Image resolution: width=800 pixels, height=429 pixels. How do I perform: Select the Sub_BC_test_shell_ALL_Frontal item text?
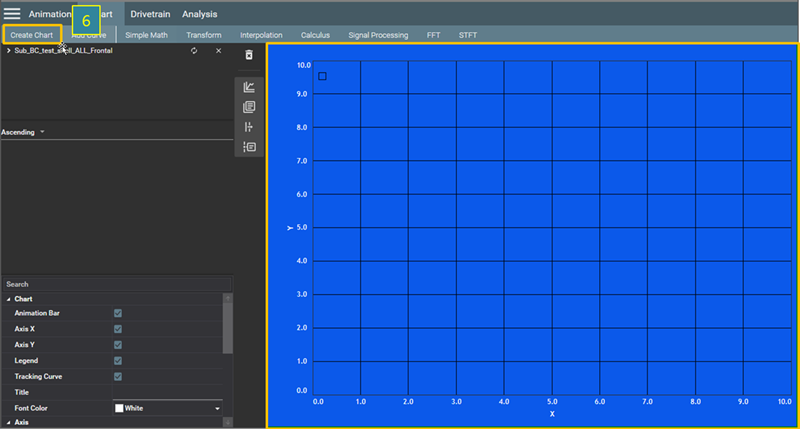coord(63,51)
